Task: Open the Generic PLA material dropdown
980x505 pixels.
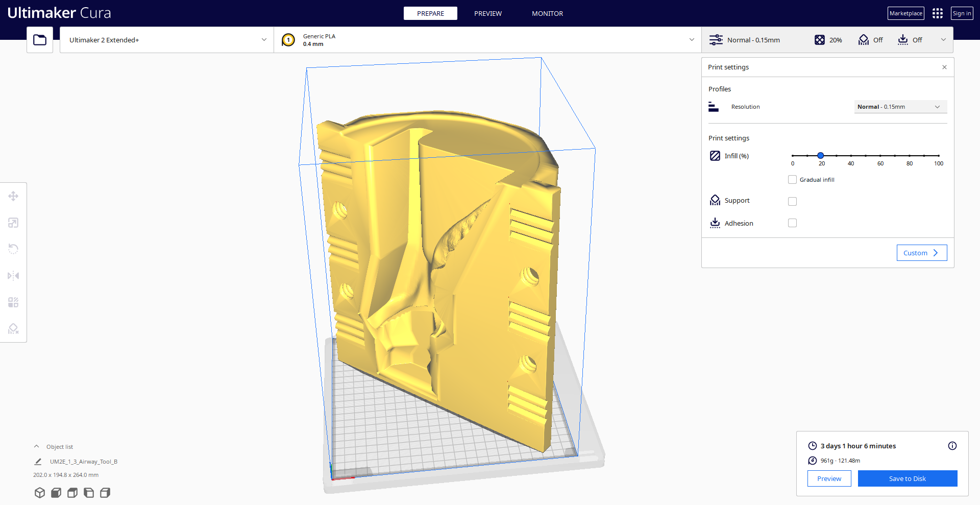Action: 487,40
